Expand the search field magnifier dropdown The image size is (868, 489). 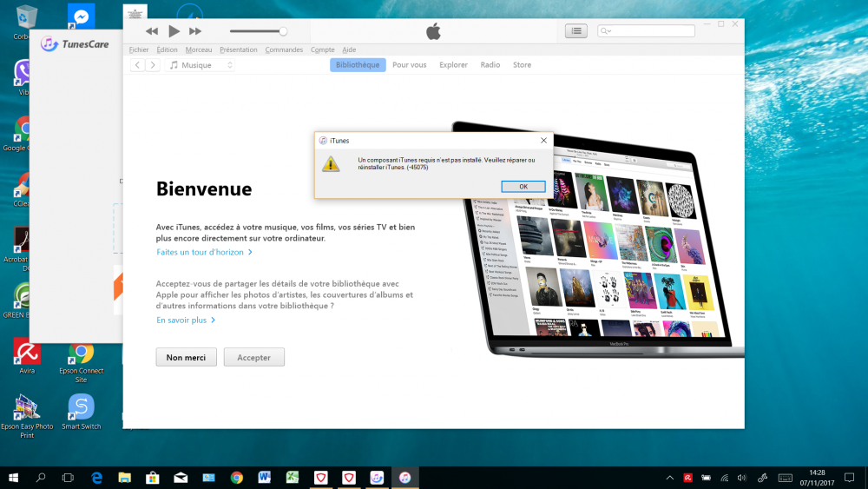607,31
